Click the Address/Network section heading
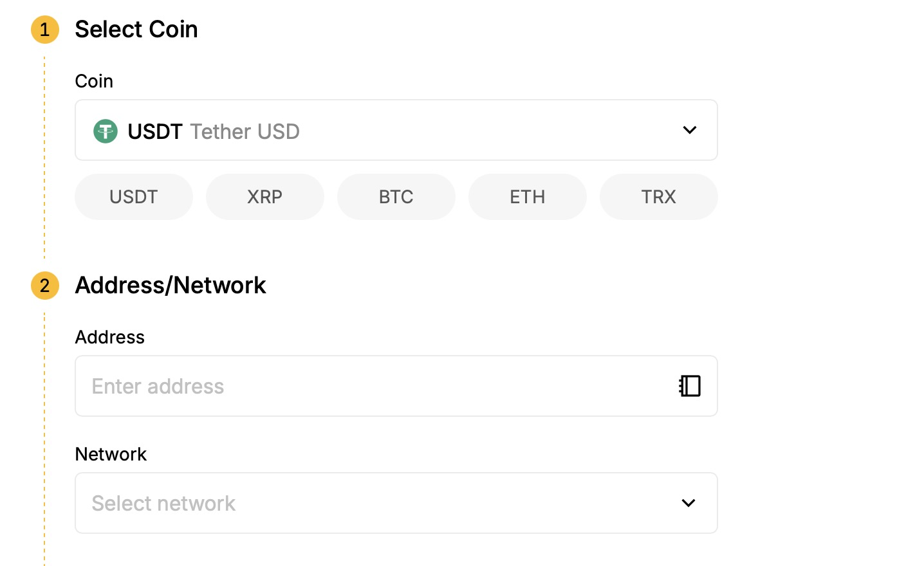The height and width of the screenshot is (566, 924). [x=171, y=286]
